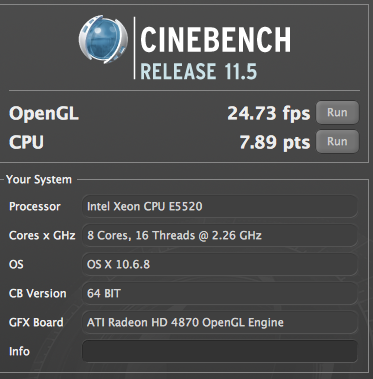Viewport: 373px width, 379px height.
Task: Click the OpenGL label
Action: [44, 114]
